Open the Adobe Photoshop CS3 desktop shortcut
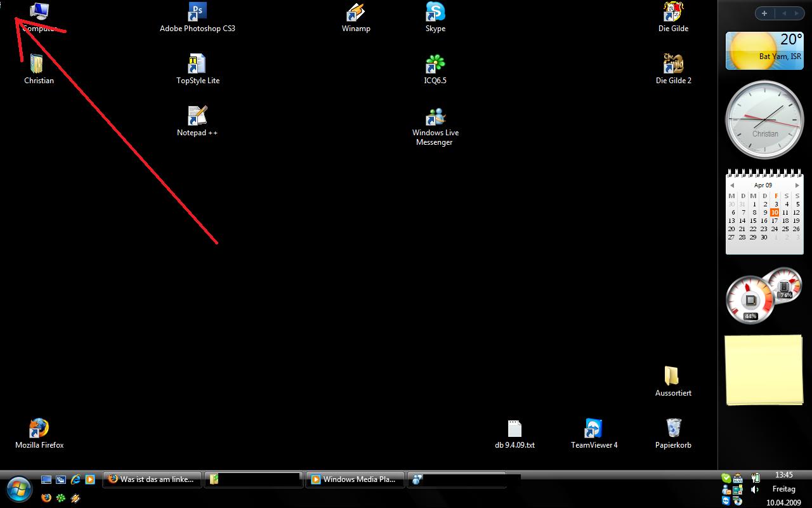The height and width of the screenshot is (508, 812). coord(197,17)
